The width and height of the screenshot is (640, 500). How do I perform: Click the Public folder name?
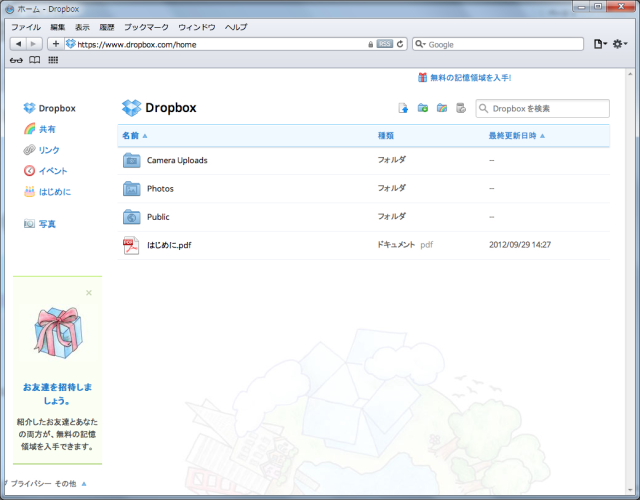pos(158,217)
